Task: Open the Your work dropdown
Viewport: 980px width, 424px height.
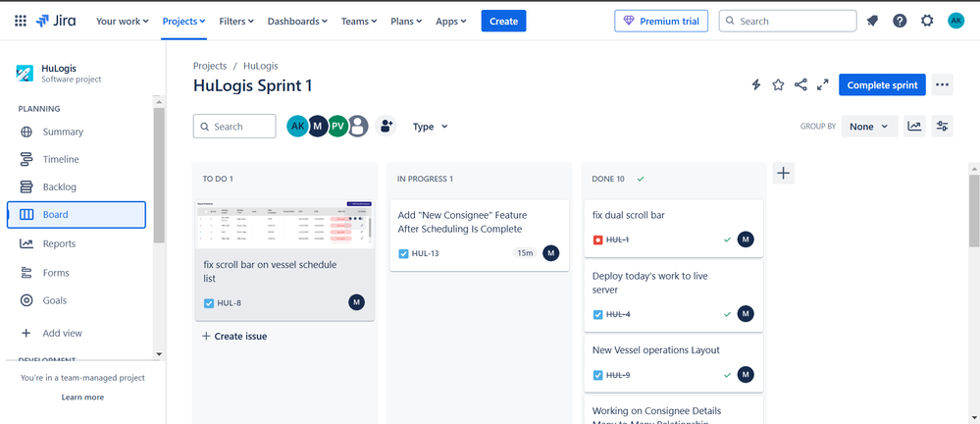Action: [x=122, y=21]
